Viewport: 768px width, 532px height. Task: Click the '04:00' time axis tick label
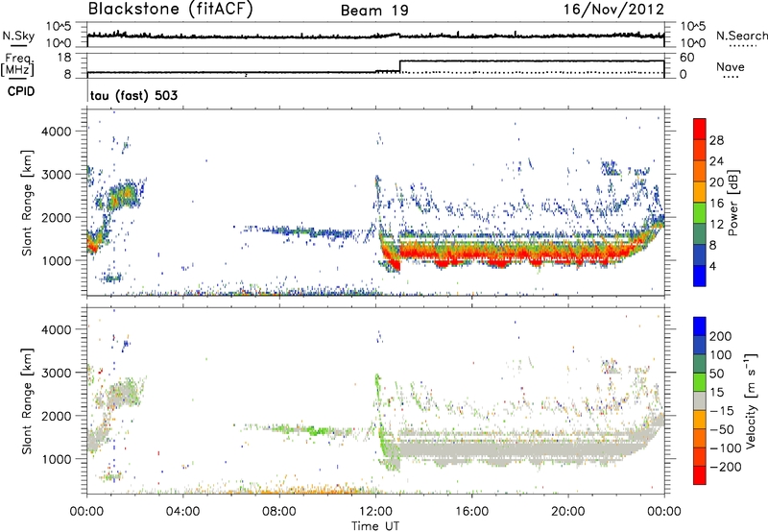point(182,512)
